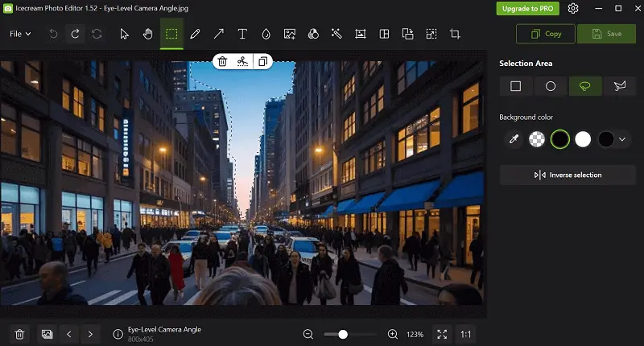Open the color filters tool
The image size is (644, 346).
(313, 34)
